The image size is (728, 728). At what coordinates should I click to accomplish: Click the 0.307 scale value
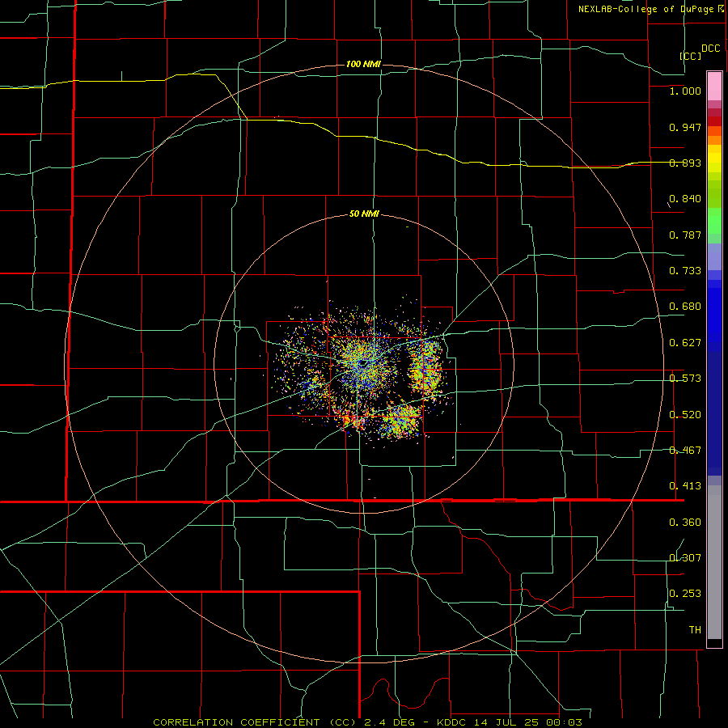[x=685, y=558]
